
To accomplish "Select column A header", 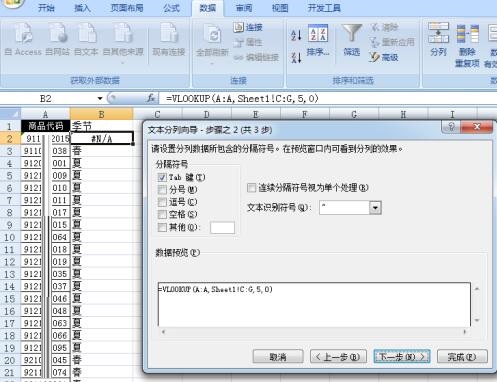I will pos(45,114).
